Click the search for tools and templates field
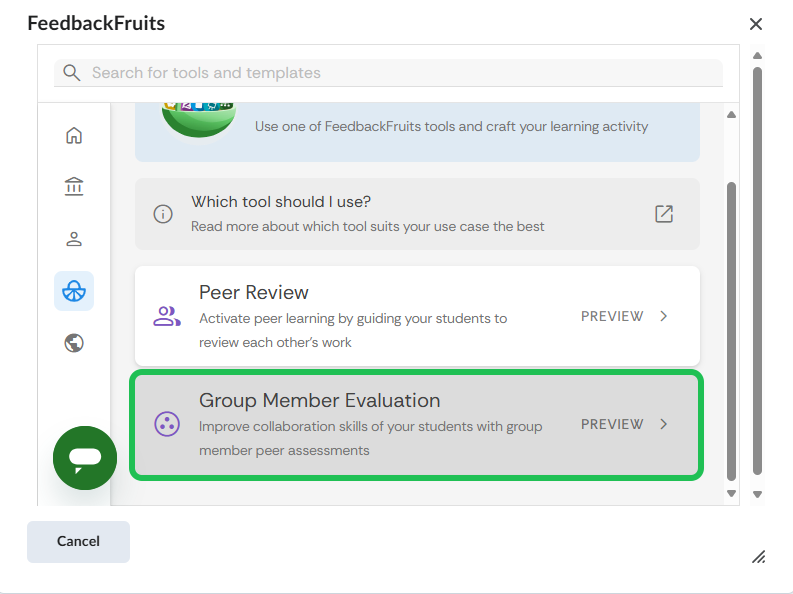Image resolution: width=793 pixels, height=594 pixels. tap(400, 73)
